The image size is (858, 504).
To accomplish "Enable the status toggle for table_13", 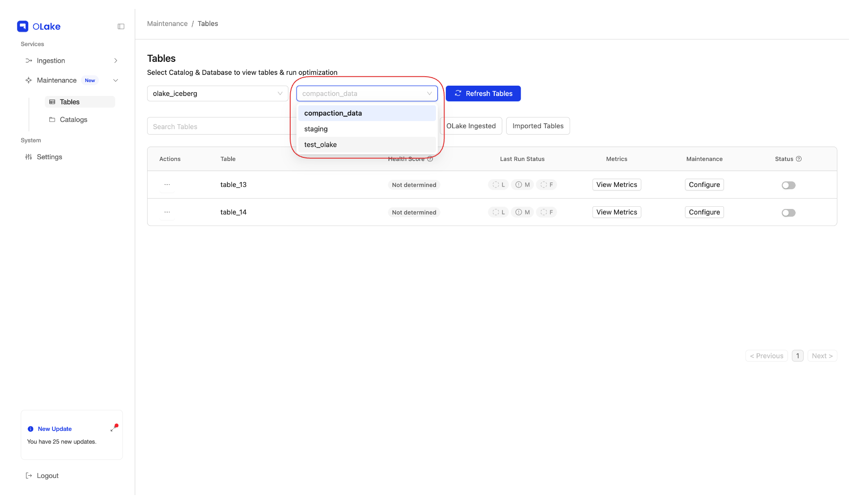I will point(788,185).
